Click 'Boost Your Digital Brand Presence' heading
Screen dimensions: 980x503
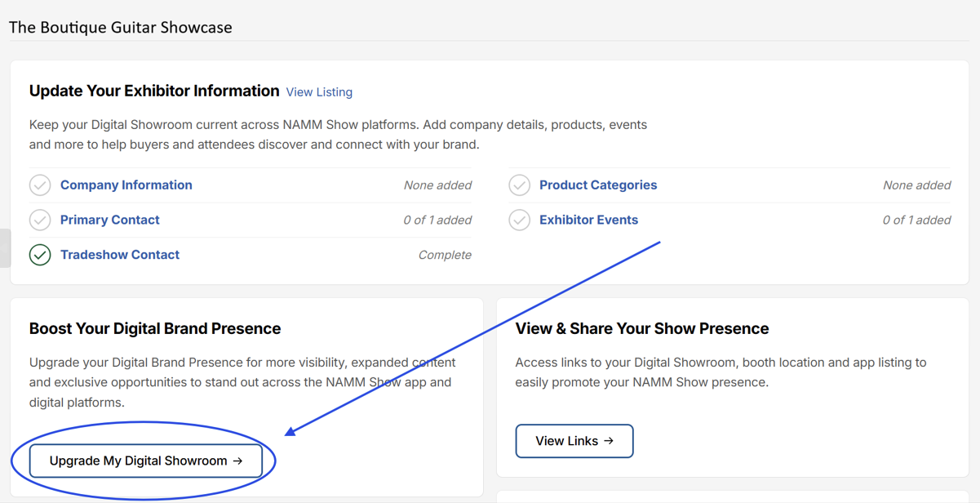coord(155,328)
